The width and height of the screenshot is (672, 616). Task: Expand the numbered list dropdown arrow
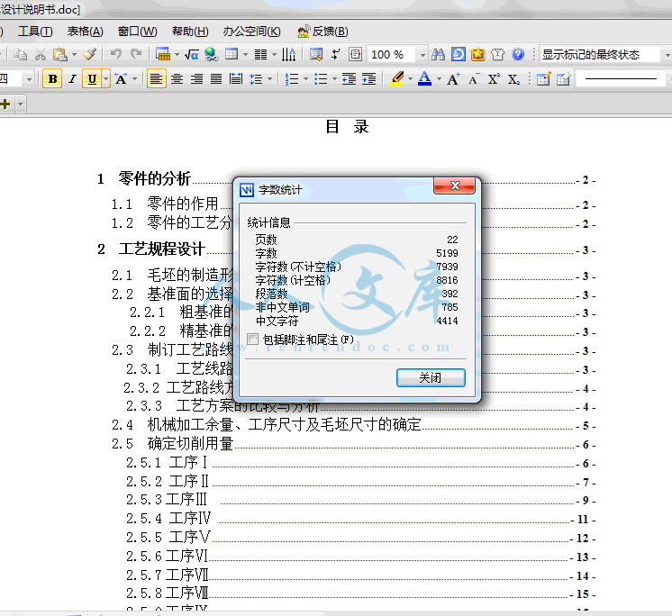coord(305,79)
